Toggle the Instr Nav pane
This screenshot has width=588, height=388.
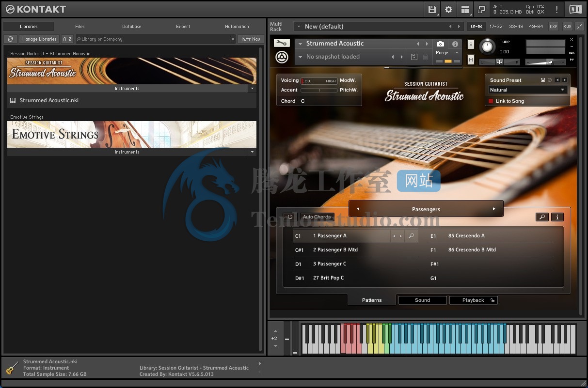click(251, 39)
